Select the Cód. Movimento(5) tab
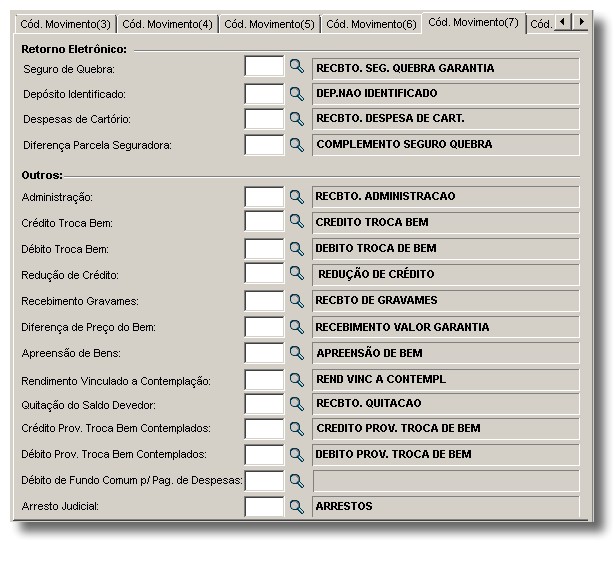 pyautogui.click(x=269, y=24)
